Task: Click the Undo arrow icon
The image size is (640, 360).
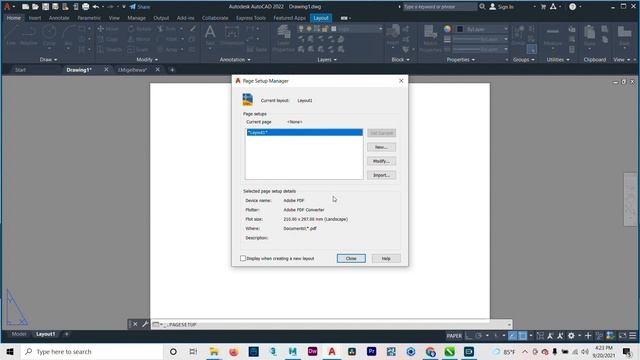Action: click(x=96, y=7)
